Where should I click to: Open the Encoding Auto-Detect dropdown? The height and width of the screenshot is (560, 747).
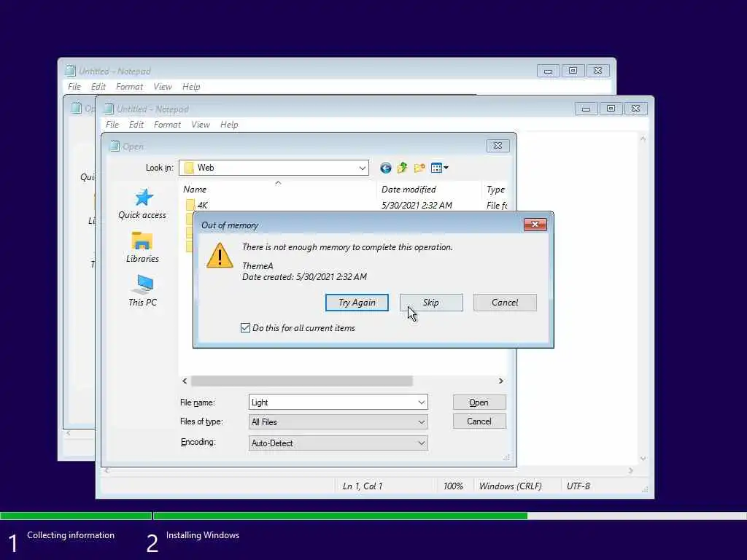[x=421, y=443]
